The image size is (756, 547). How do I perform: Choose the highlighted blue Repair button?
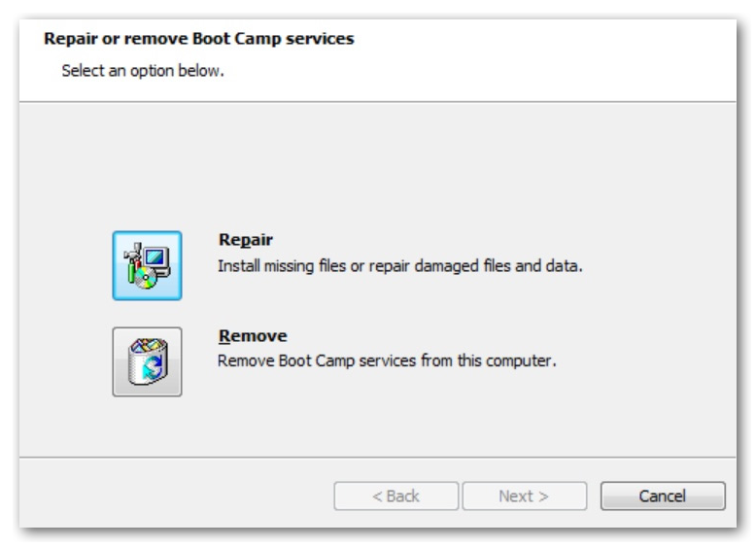point(147,265)
